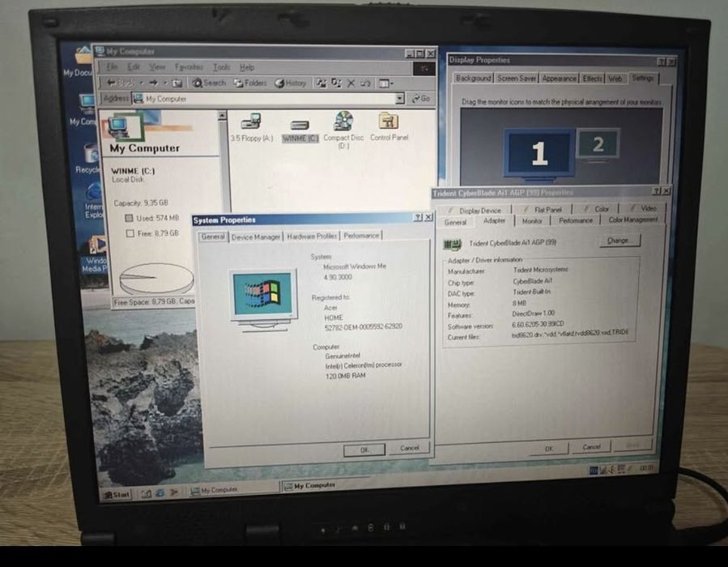Viewport: 728px width, 567px height.
Task: Open the File menu in My Computer
Action: [112, 67]
